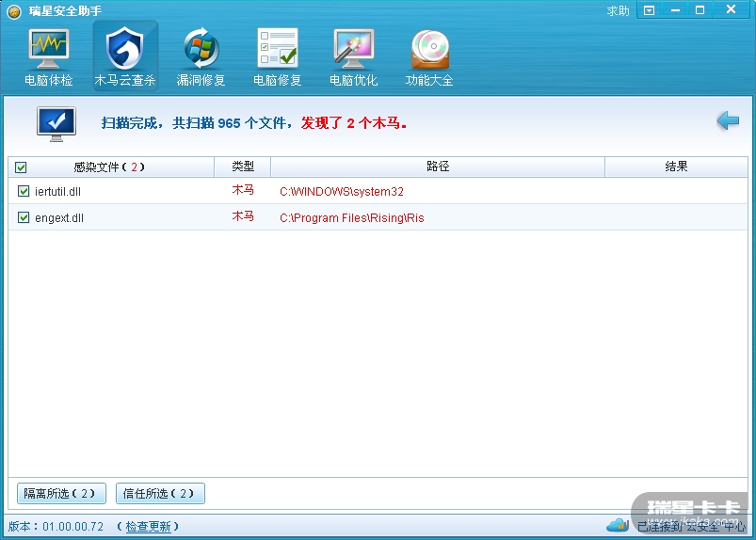Viewport: 756px width, 540px height.
Task: Select the engext.dll file name
Action: [x=59, y=217]
